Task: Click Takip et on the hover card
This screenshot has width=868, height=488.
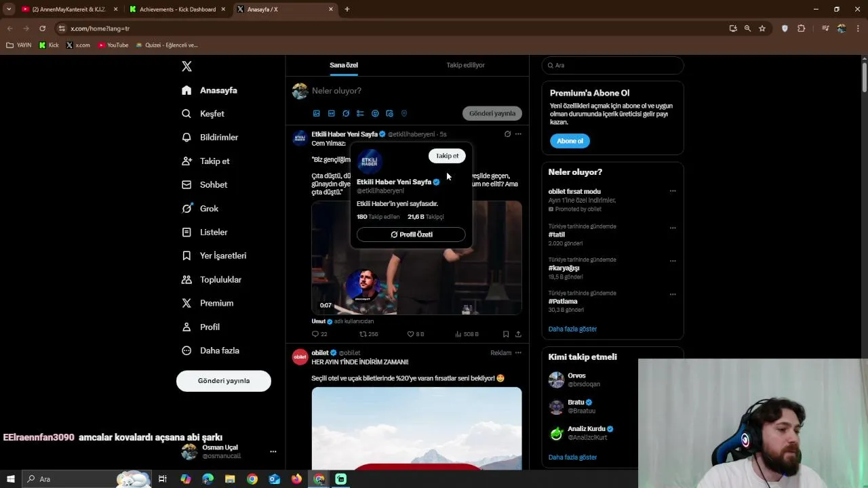Action: point(447,156)
